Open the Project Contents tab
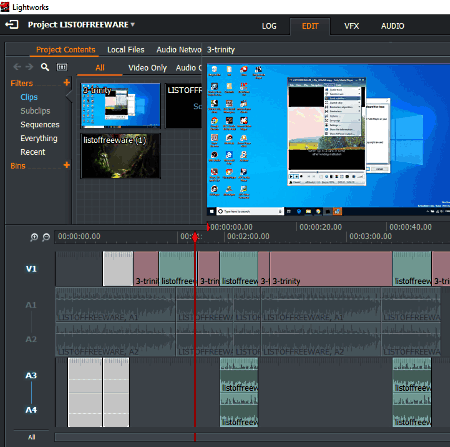450x447 pixels. click(x=66, y=50)
